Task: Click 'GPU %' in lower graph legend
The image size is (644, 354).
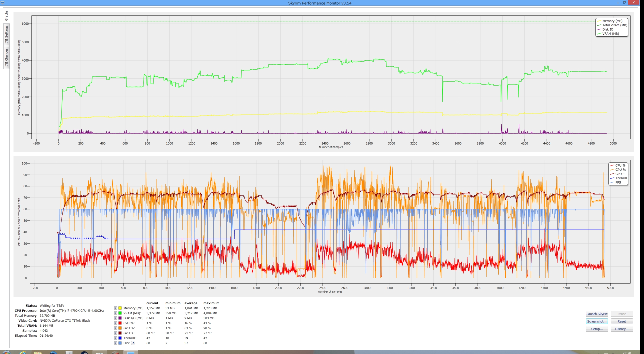Action: [620, 169]
